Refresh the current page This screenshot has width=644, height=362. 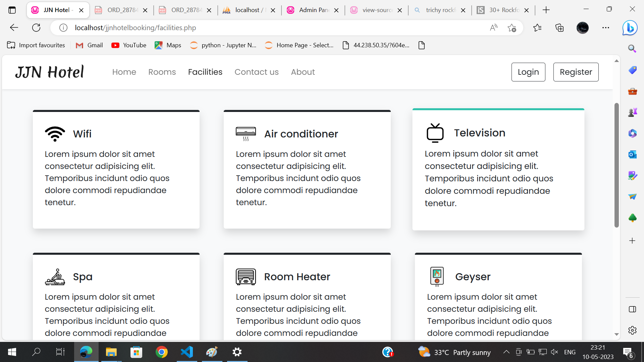tap(36, 28)
